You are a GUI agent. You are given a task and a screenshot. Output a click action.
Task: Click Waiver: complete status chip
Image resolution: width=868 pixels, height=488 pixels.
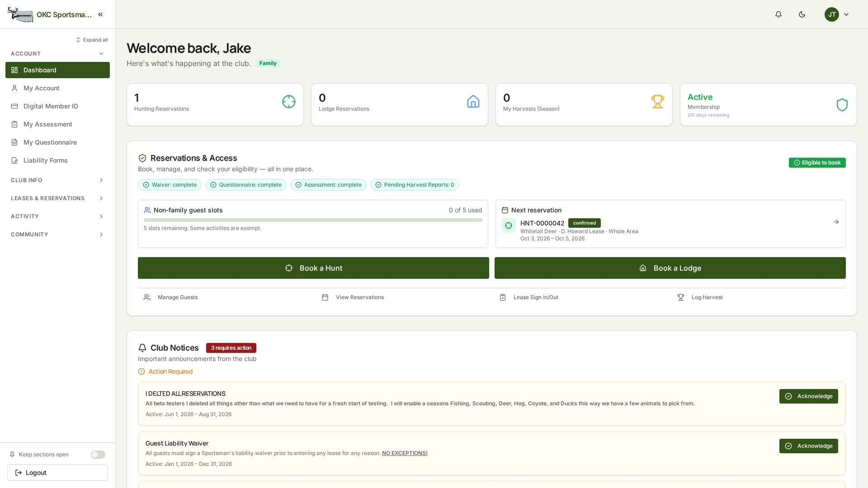170,185
